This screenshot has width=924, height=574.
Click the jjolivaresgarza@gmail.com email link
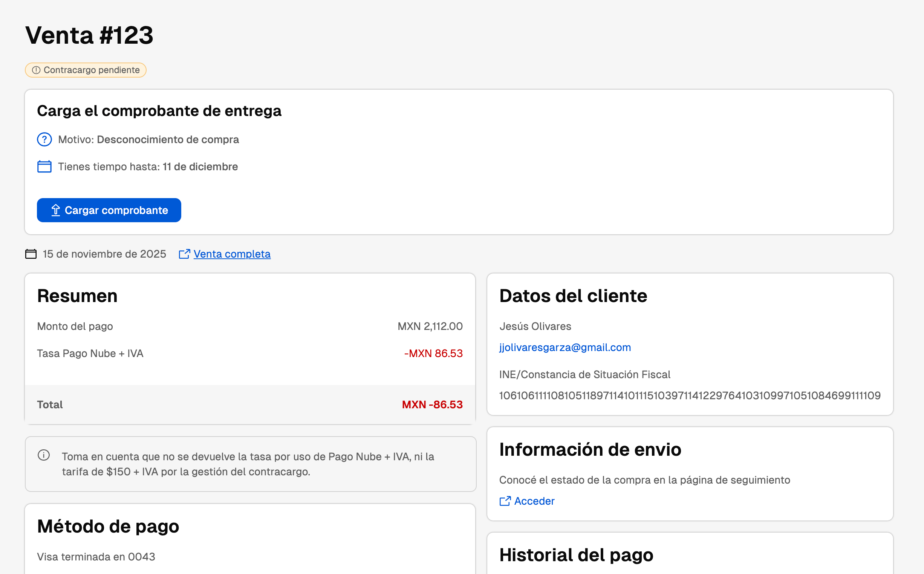coord(565,347)
